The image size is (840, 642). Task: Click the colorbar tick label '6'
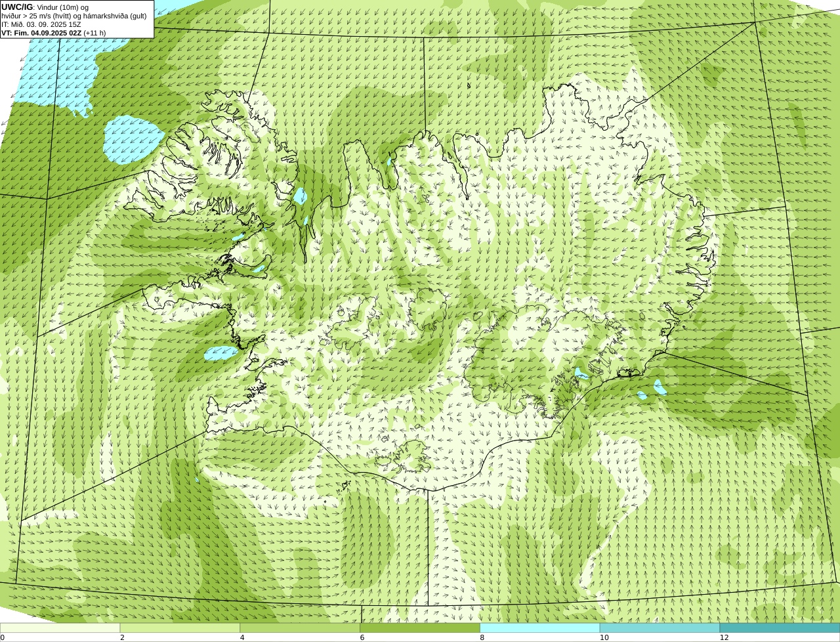(362, 637)
